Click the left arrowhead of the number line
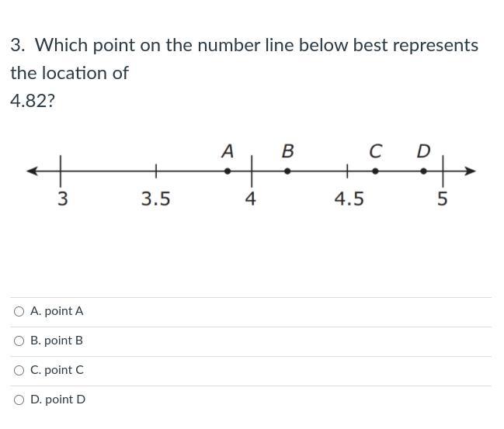Screen dimensions: 504x429 pyautogui.click(x=32, y=171)
